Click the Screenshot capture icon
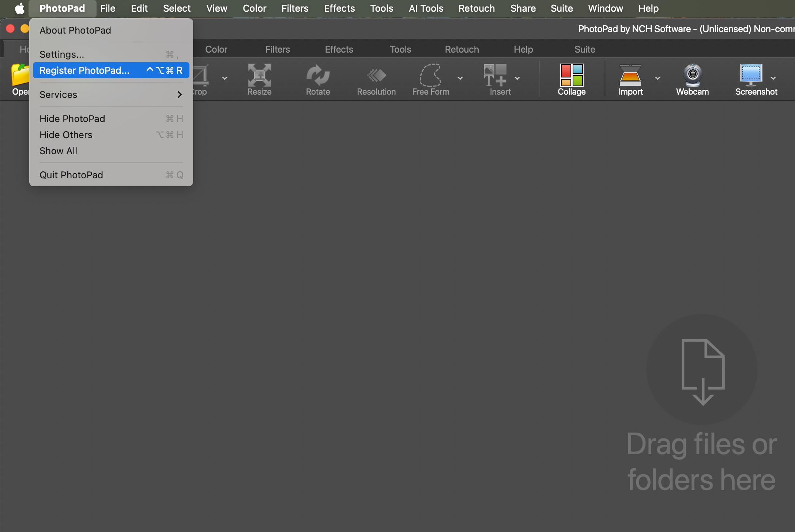Image resolution: width=795 pixels, height=532 pixels. [751, 76]
